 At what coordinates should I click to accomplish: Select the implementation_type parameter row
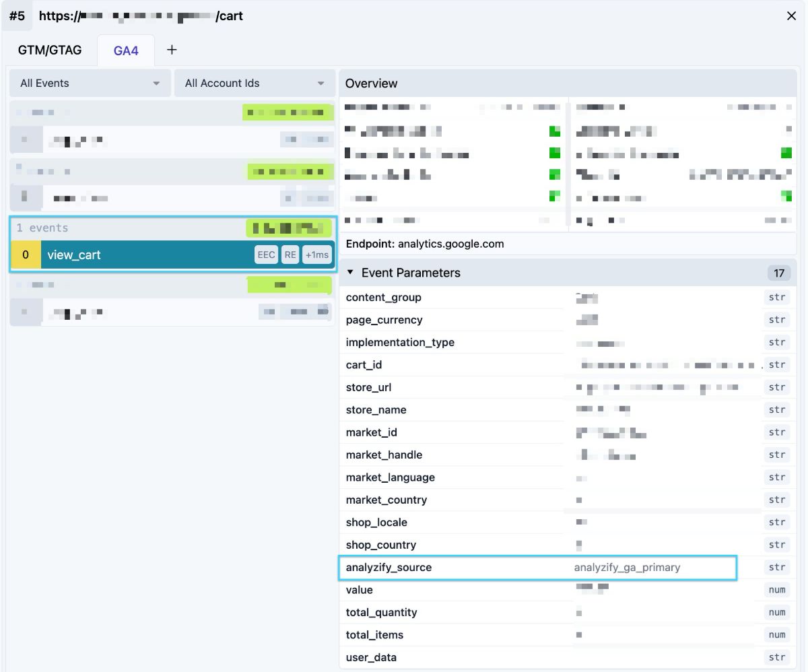tap(568, 342)
